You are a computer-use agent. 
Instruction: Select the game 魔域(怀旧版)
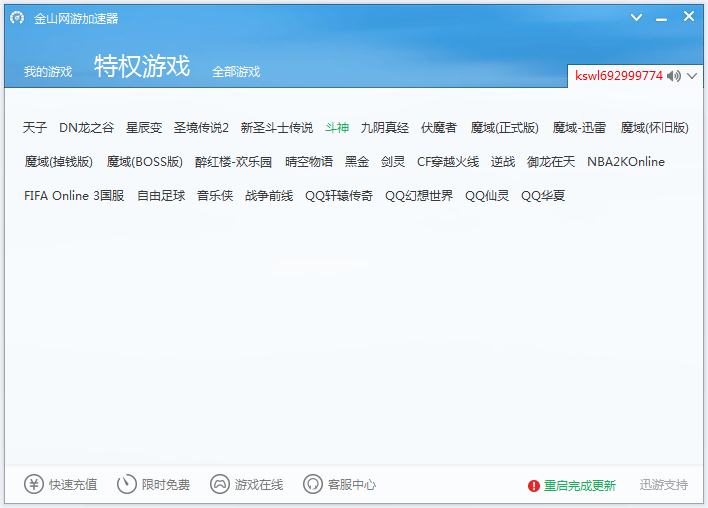click(654, 128)
